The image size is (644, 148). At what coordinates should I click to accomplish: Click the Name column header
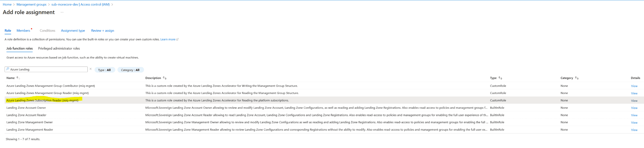(x=11, y=78)
